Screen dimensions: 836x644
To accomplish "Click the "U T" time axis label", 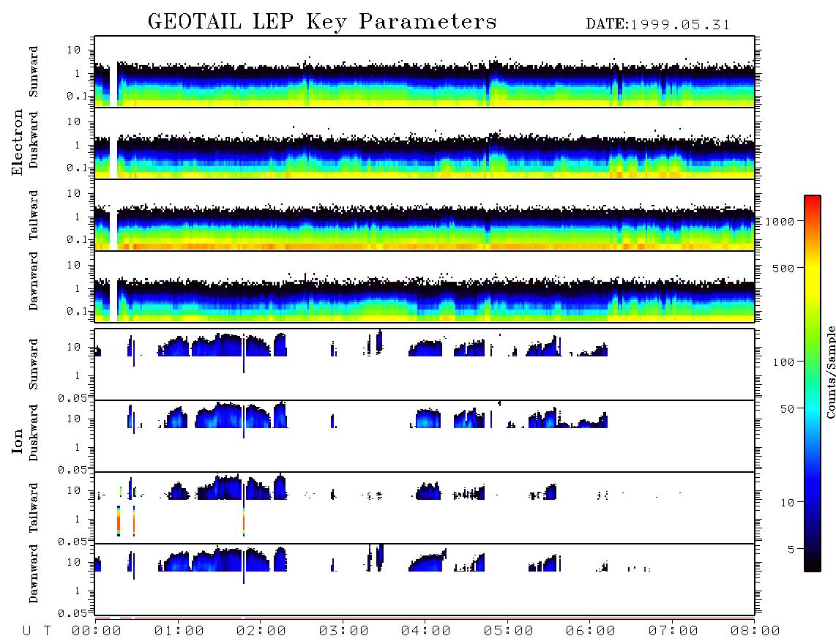I will [37, 631].
